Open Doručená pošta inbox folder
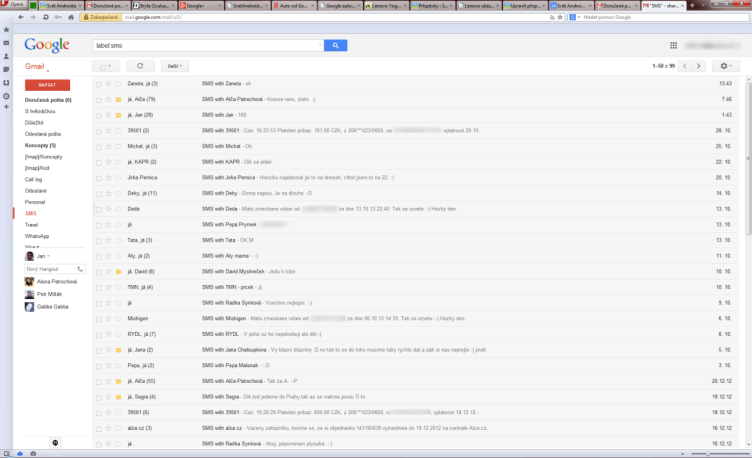Screen dimensions: 752x458 click(x=48, y=100)
